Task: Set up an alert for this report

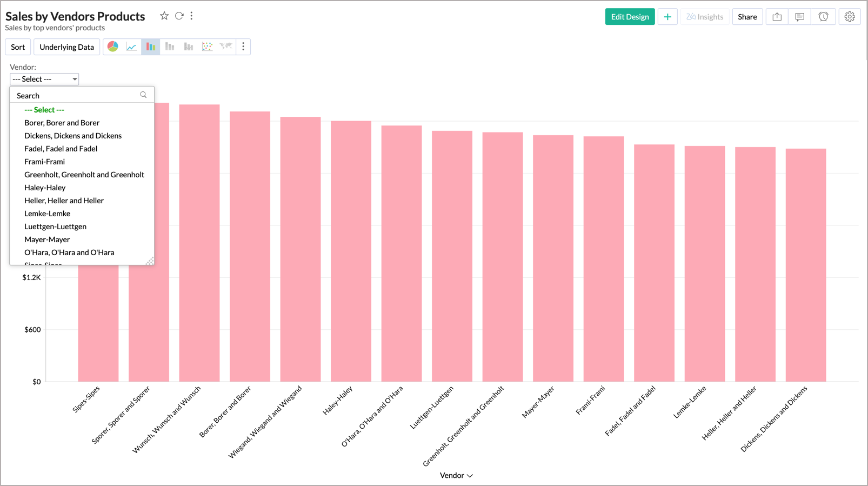Action: (823, 17)
